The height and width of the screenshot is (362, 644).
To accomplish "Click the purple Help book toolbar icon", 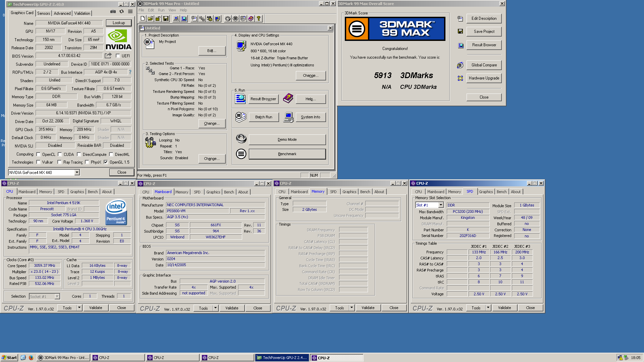I will 251,19.
